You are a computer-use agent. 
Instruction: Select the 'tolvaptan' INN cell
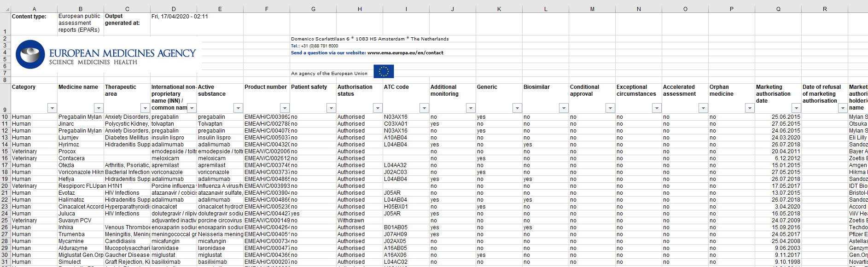coord(174,124)
